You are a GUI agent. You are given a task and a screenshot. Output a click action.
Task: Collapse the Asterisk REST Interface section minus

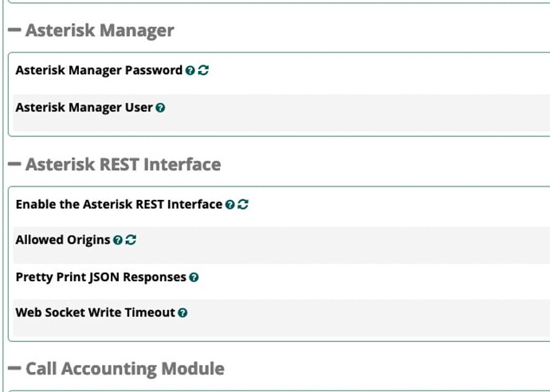coord(14,164)
